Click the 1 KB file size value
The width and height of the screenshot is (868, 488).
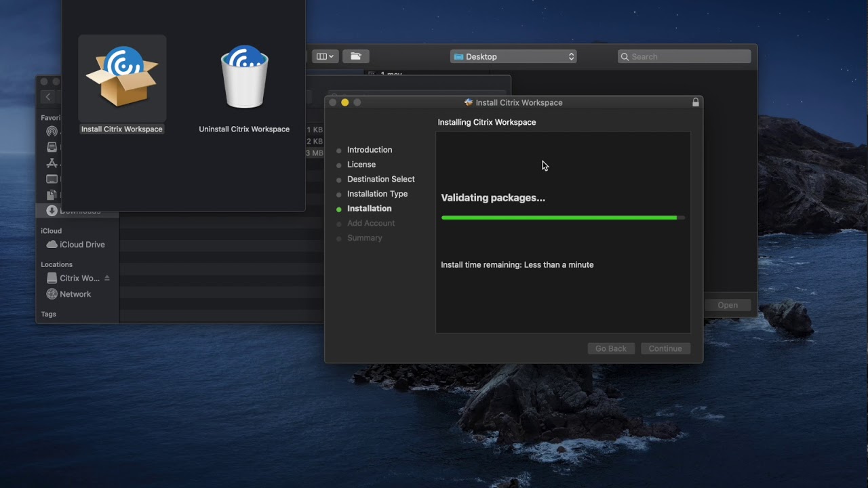(314, 129)
